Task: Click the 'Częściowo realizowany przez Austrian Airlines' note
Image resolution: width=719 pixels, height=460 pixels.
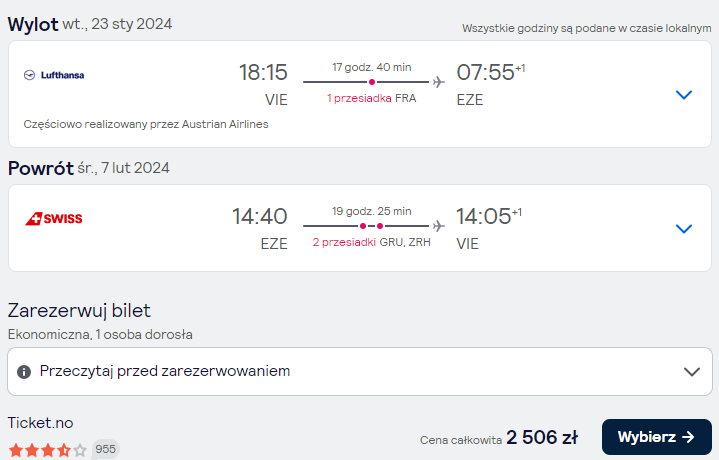Action: 146,124
